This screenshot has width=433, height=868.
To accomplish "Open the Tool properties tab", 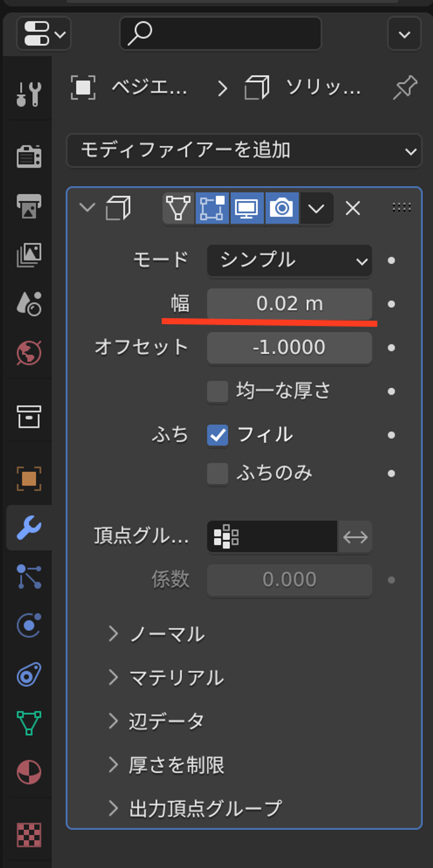I will pyautogui.click(x=29, y=94).
